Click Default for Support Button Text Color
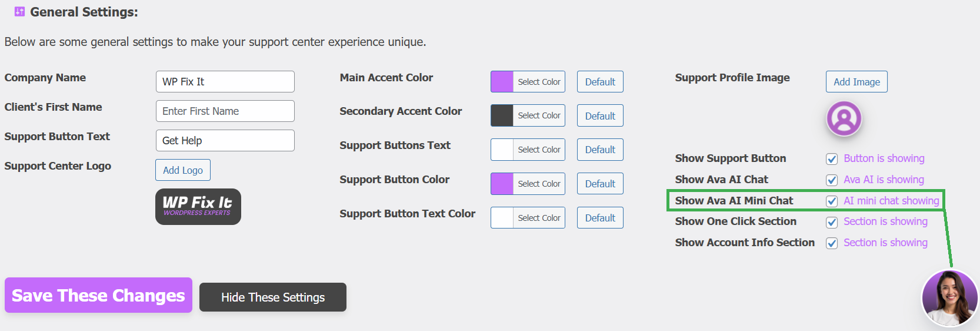 (600, 218)
